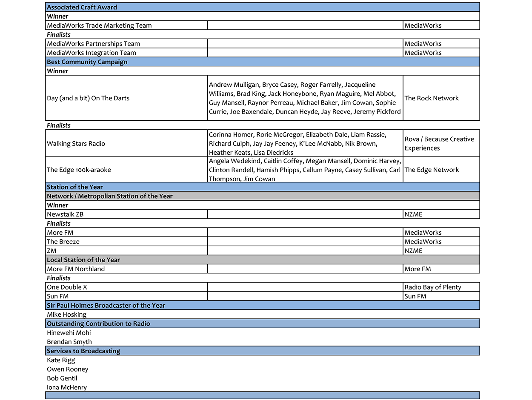Screen dimensions: 532x400
Task: Select Winner label above Newstalk ZB
Action: coord(57,205)
